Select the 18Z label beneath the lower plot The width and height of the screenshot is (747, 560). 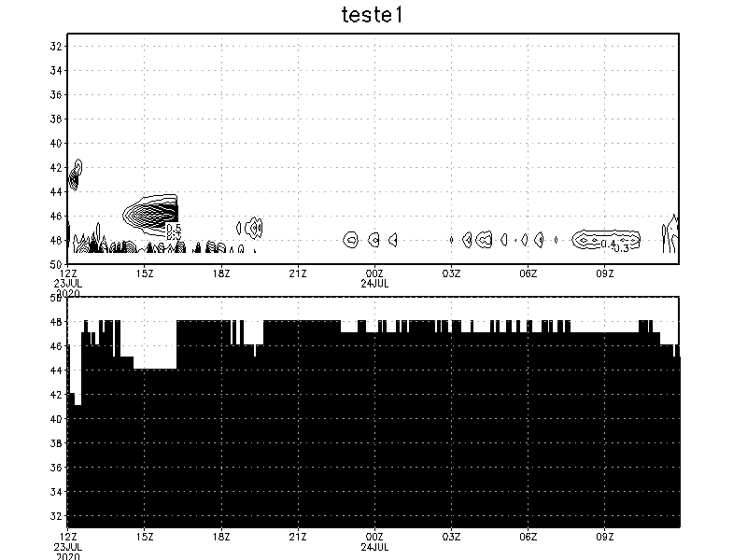click(221, 537)
